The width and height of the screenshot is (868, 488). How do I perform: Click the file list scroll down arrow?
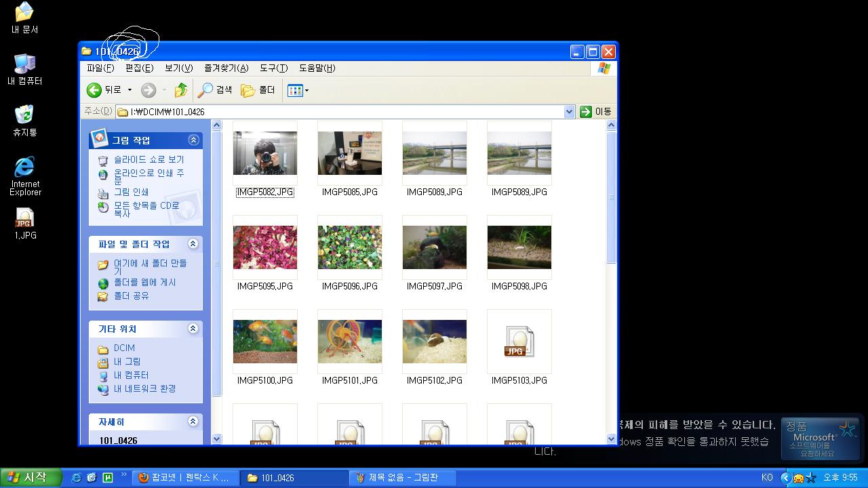tap(611, 439)
